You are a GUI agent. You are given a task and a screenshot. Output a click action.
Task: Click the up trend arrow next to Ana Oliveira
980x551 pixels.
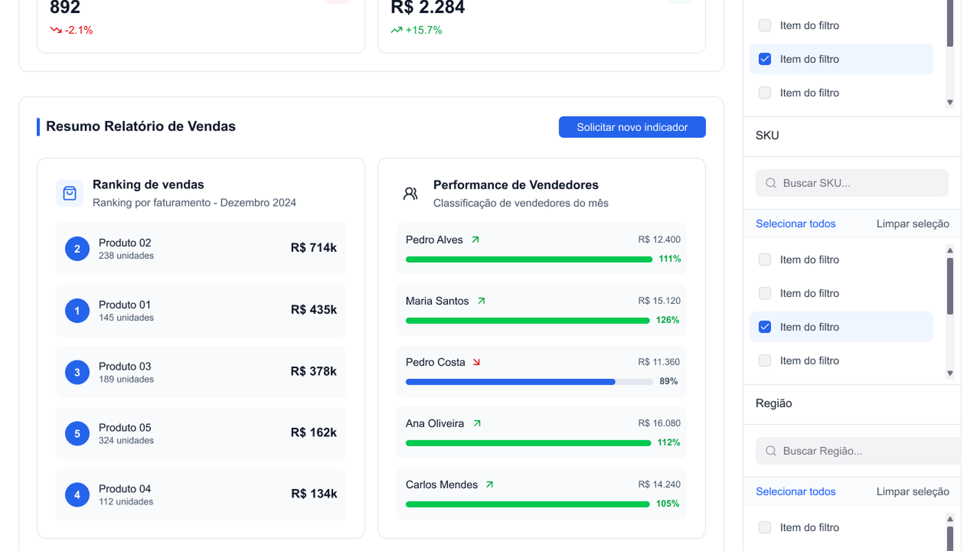477,423
